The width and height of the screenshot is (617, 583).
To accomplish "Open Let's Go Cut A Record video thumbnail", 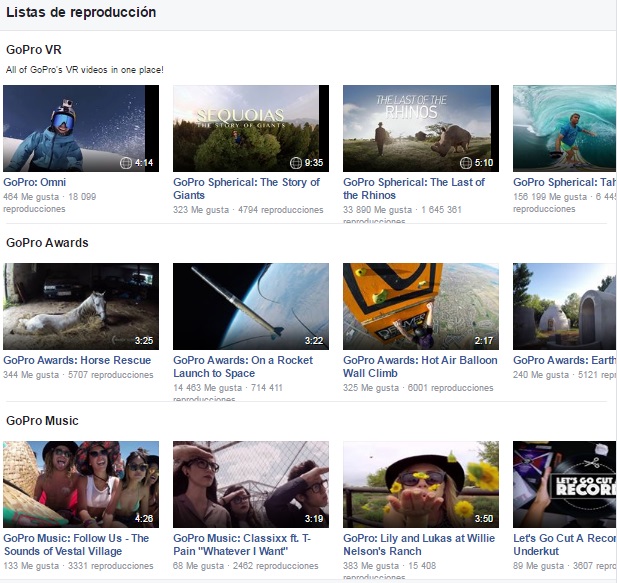I will pos(564,484).
